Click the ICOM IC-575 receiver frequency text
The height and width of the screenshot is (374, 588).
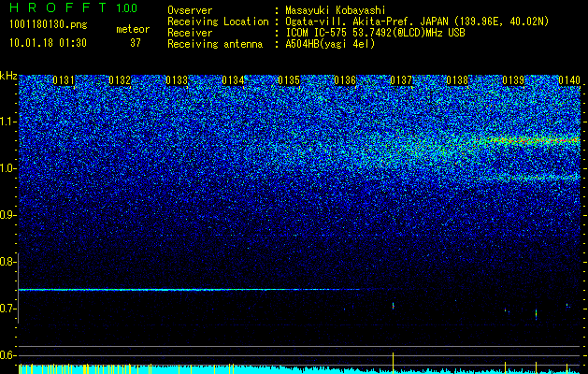[375, 33]
